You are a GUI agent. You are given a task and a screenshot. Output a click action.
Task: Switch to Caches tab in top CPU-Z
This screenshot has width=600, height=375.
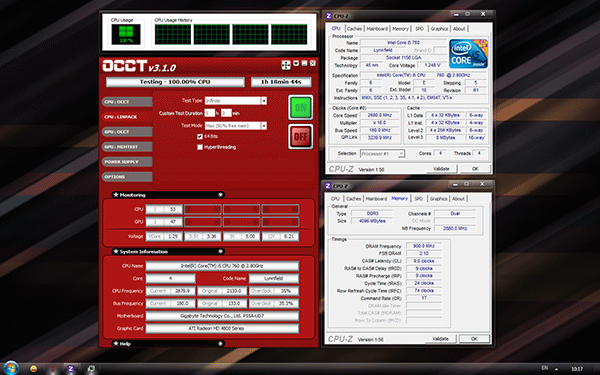coord(354,29)
